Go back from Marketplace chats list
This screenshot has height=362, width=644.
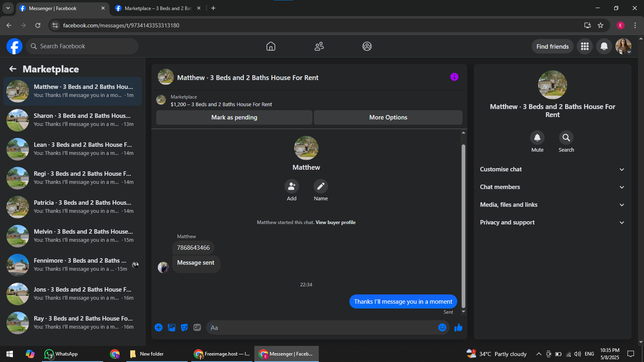click(x=13, y=69)
